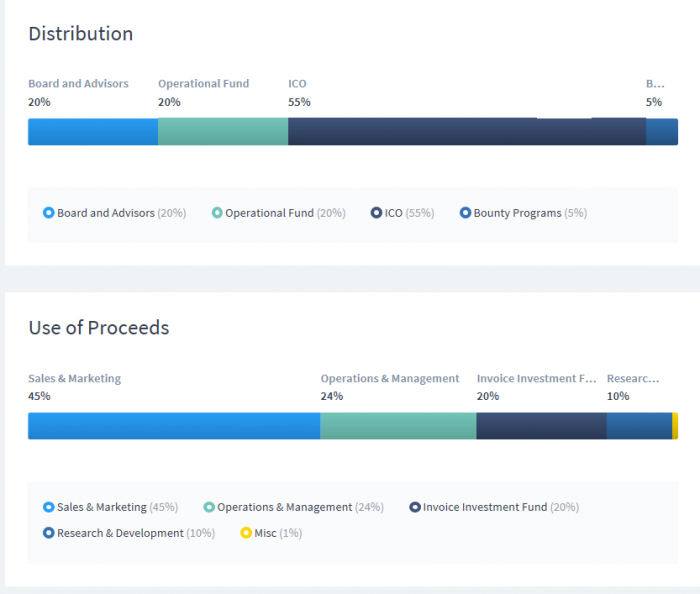The height and width of the screenshot is (594, 700).
Task: Select the Operational Fund green bar segment
Action: pyautogui.click(x=223, y=132)
